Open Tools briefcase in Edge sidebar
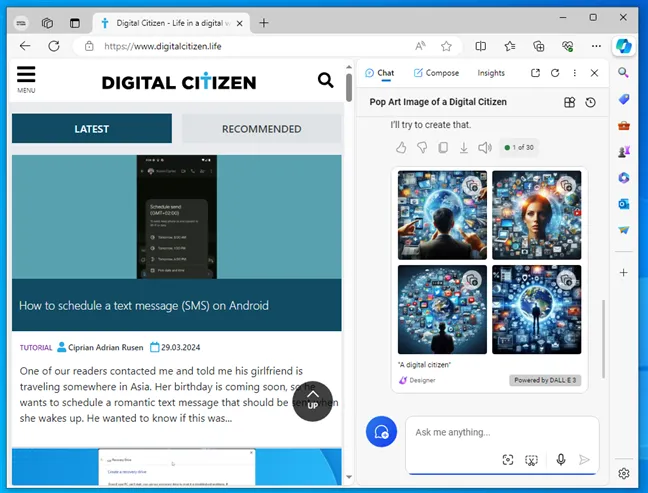This screenshot has width=648, height=493. pos(623,126)
